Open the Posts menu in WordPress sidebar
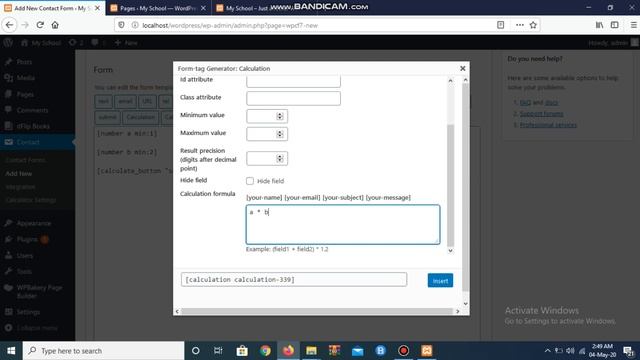 click(24, 62)
